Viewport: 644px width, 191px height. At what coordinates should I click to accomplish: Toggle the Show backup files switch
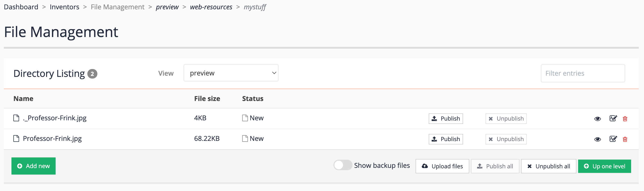click(x=343, y=165)
